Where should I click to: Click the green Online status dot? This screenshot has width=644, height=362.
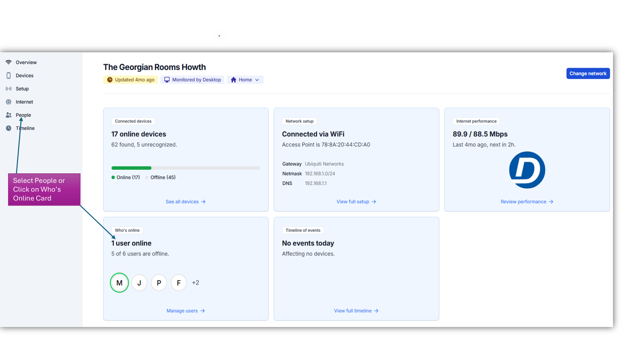pyautogui.click(x=113, y=177)
